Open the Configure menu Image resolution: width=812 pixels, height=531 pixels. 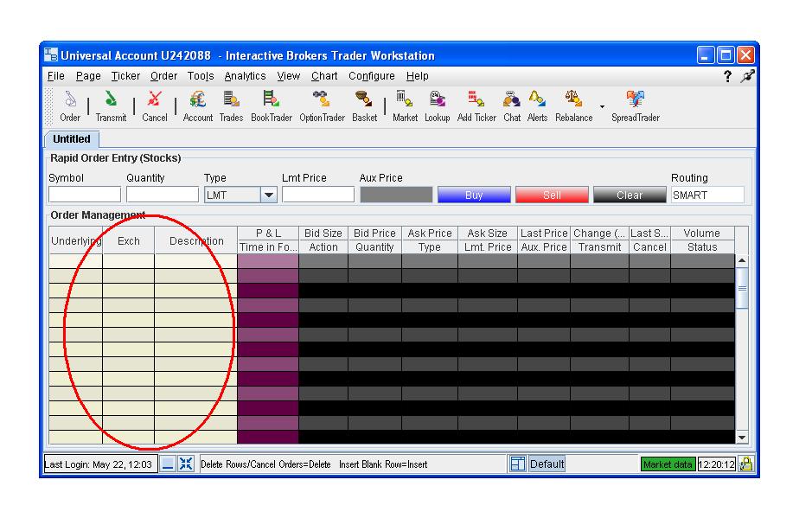[371, 76]
